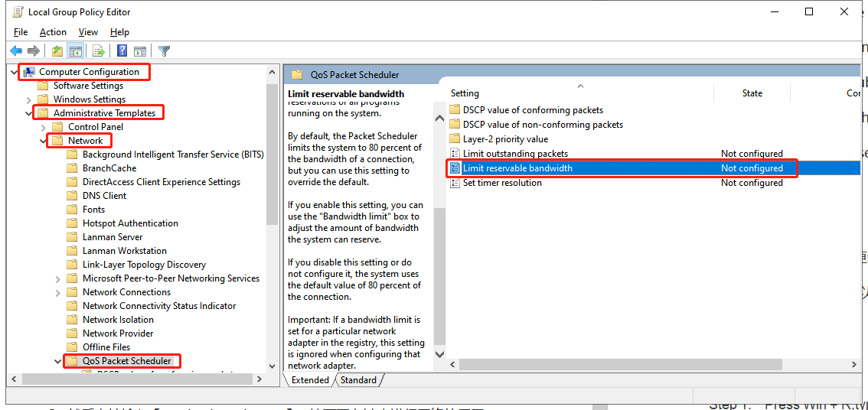
Task: Collapse the Administrative Templates node
Action: [x=29, y=113]
